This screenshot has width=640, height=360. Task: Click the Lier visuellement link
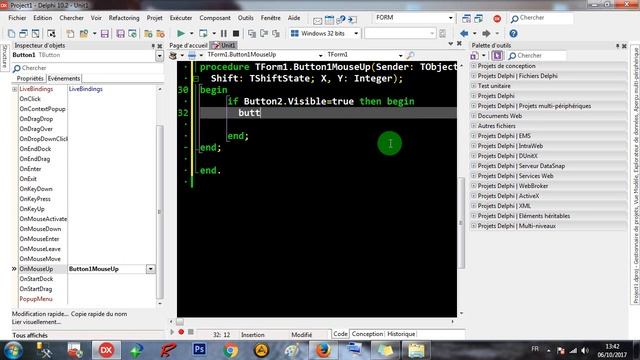click(36, 322)
